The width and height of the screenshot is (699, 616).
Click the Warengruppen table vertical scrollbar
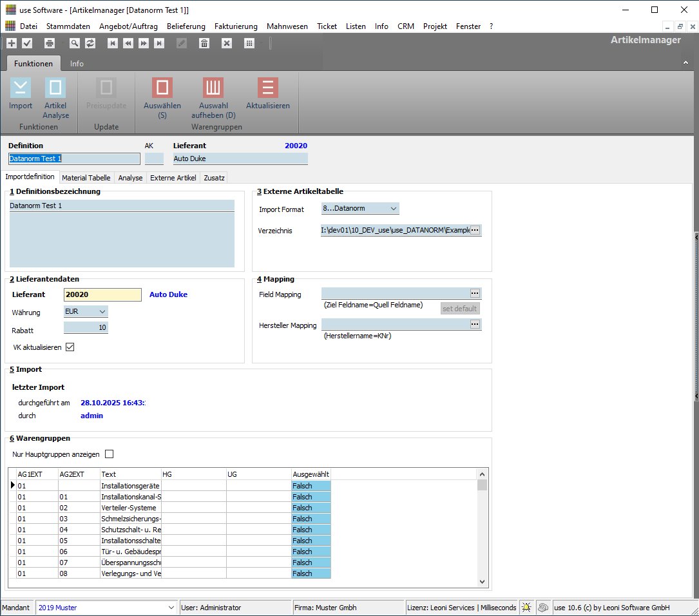point(483,528)
